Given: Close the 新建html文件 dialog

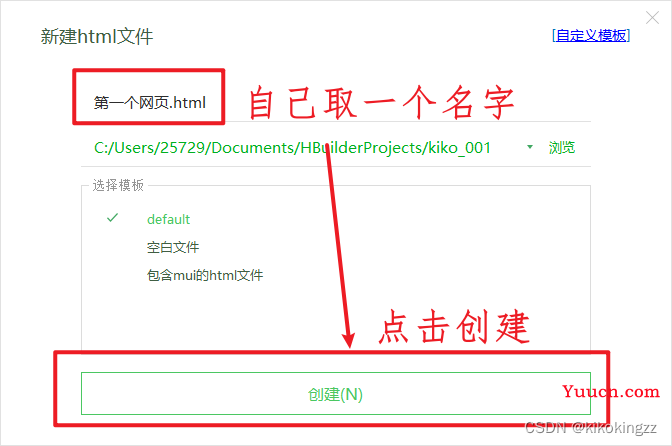Looking at the screenshot, I should click(652, 18).
